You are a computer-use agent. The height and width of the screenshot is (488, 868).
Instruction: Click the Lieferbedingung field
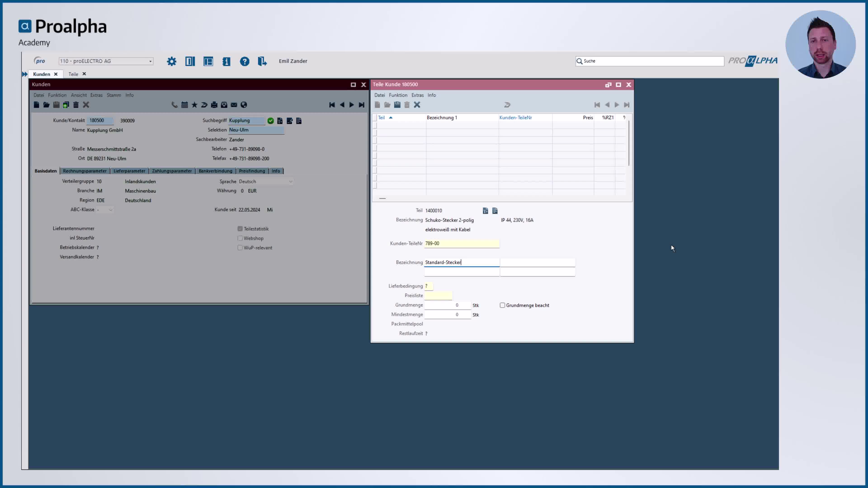tap(429, 286)
